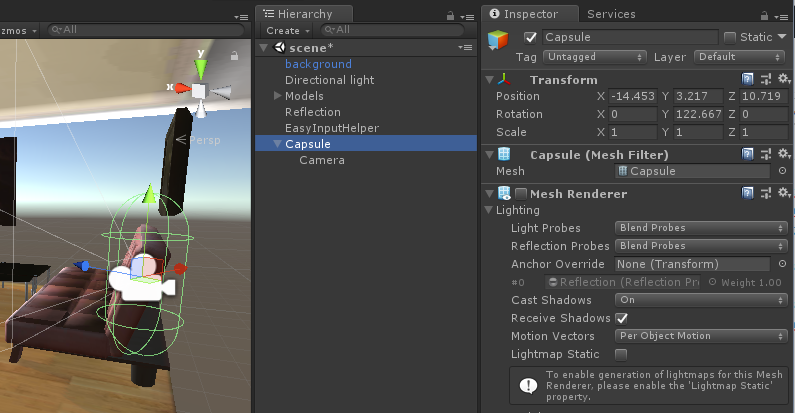The image size is (795, 413).
Task: Select the Hierarchy tab
Action: (304, 14)
